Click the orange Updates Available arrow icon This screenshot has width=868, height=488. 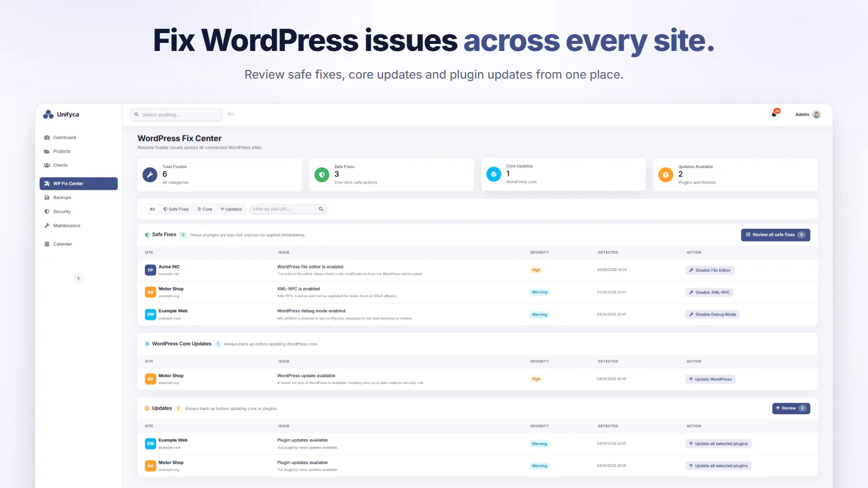(666, 175)
